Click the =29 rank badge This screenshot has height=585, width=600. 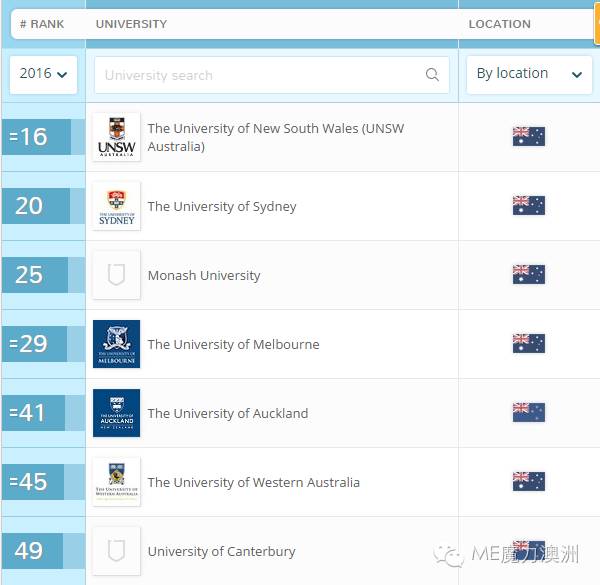click(x=34, y=344)
